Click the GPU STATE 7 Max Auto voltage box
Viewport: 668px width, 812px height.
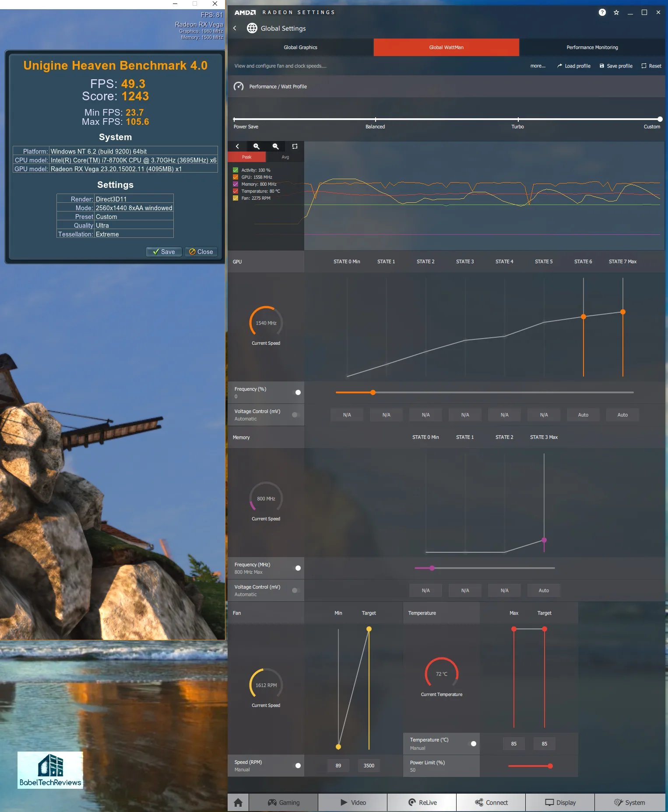click(622, 415)
